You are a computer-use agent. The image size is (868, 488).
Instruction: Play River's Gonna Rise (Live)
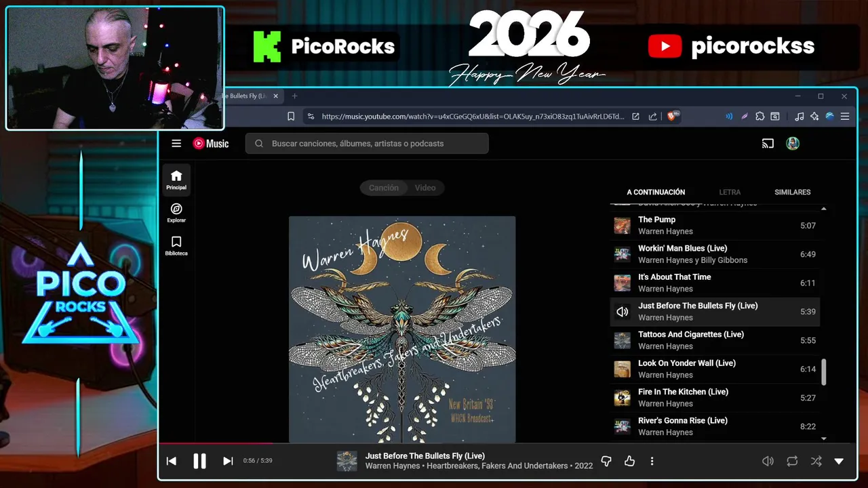[x=715, y=426]
